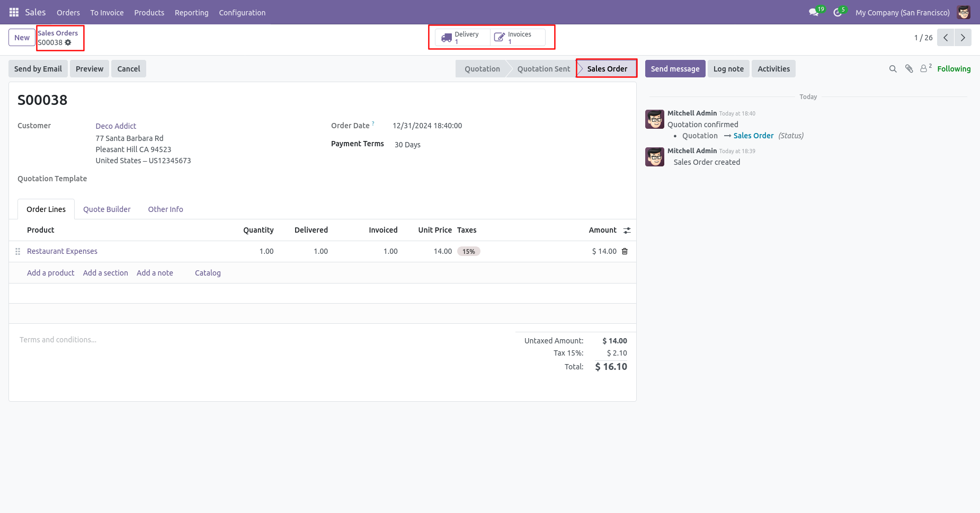The width and height of the screenshot is (980, 513).
Task: Open the Configuration menu
Action: click(x=242, y=13)
